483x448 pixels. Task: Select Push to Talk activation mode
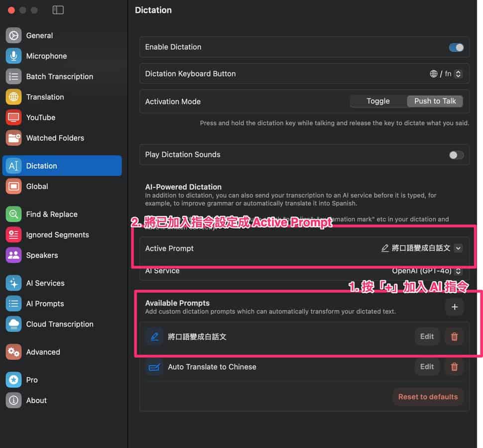tap(435, 101)
